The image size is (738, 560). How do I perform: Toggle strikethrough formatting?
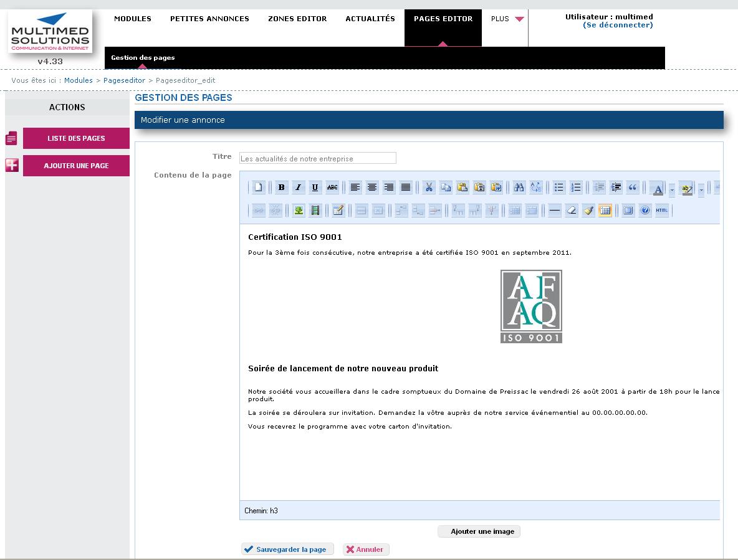(332, 187)
